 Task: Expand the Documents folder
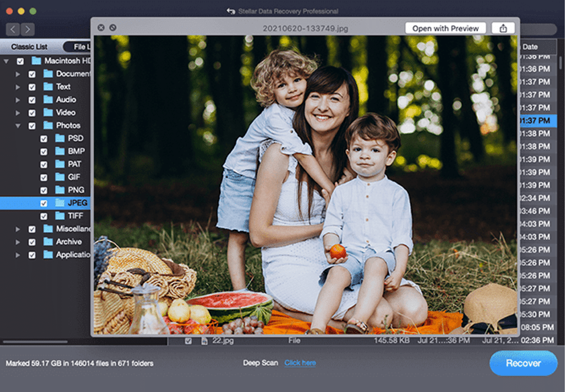(x=16, y=73)
